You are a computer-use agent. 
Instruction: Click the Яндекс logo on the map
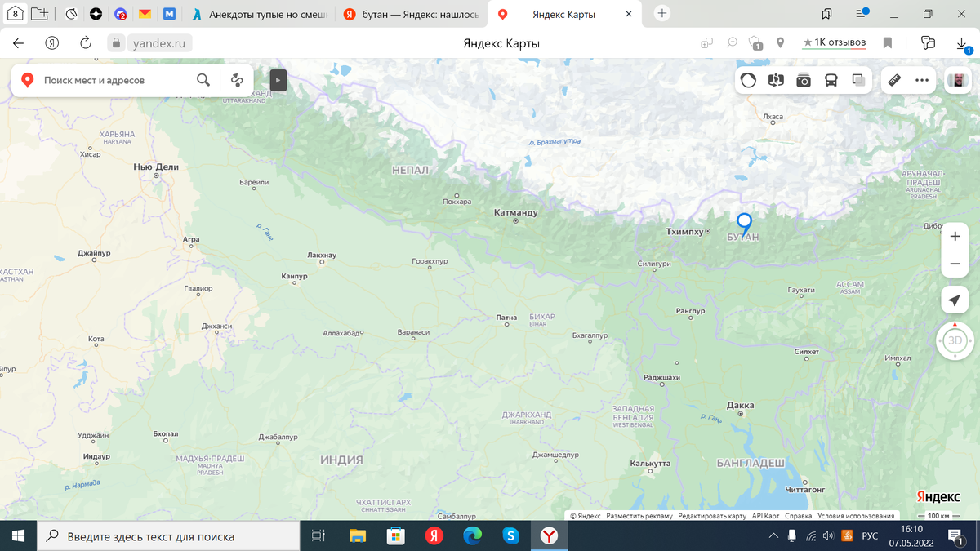point(938,496)
